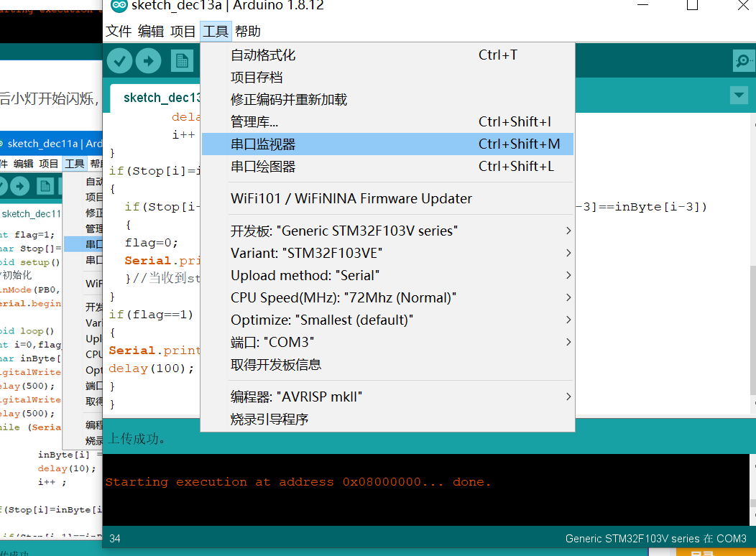
Task: Open 串口监视器 menu entry
Action: [387, 144]
